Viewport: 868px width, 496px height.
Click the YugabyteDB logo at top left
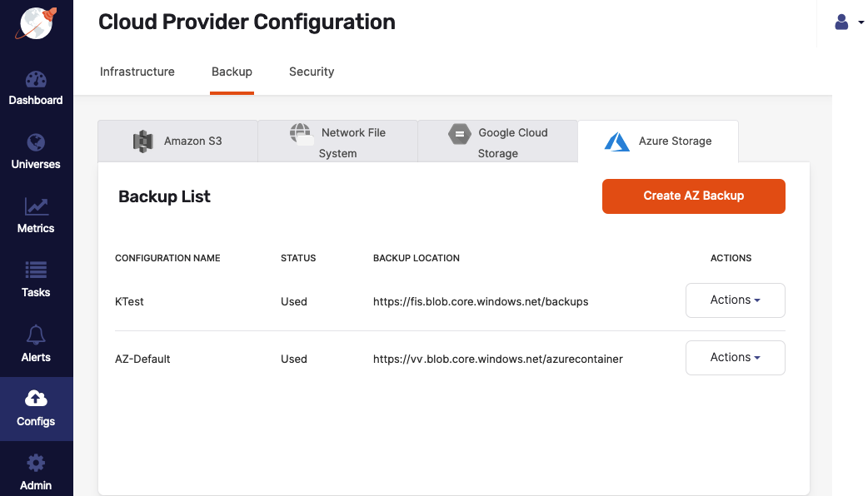[36, 22]
